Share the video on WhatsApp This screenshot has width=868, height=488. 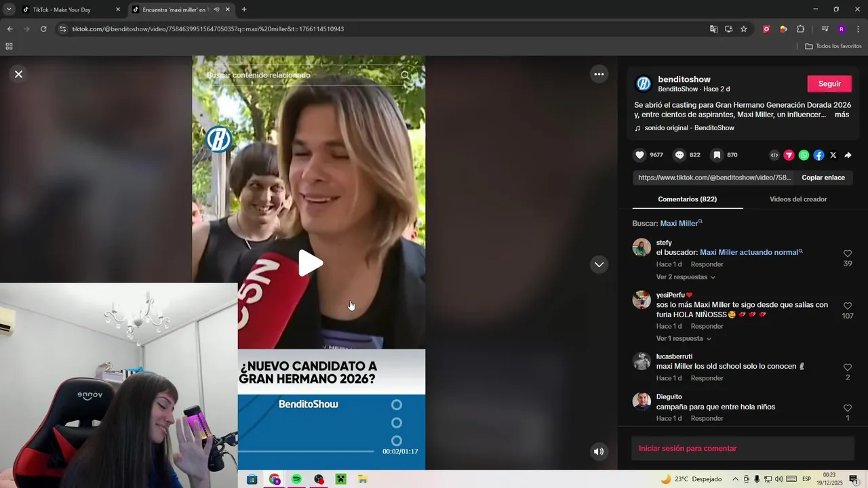[804, 155]
